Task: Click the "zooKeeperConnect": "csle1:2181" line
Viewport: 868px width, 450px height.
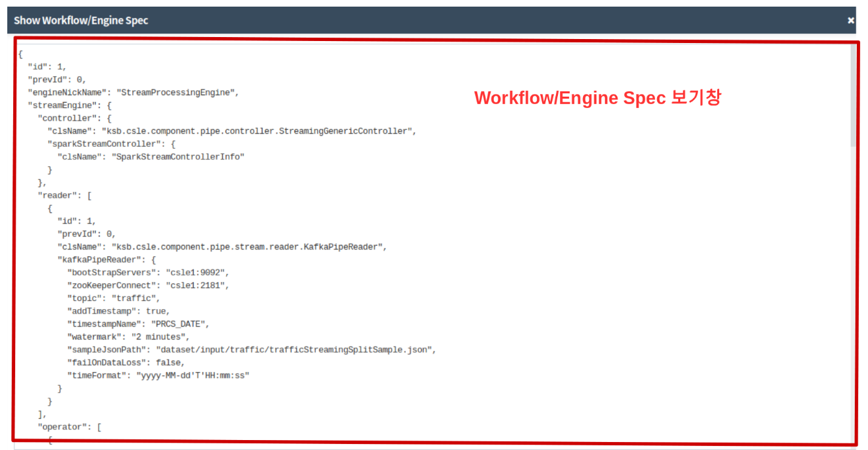Action: (x=149, y=285)
